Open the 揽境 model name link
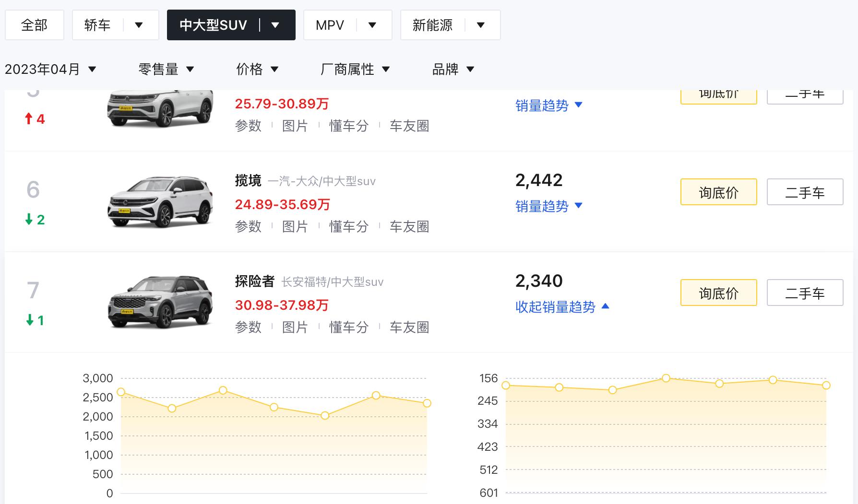 (x=248, y=181)
